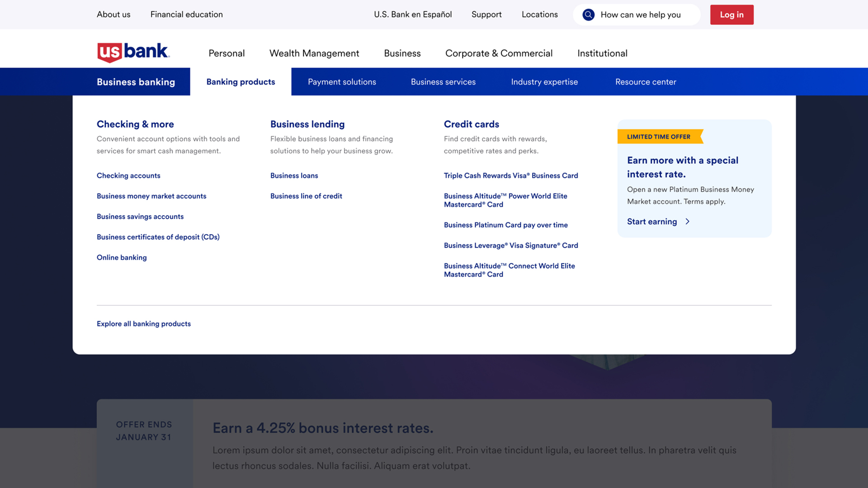The width and height of the screenshot is (868, 488).
Task: Open the Locations link
Action: pos(540,14)
